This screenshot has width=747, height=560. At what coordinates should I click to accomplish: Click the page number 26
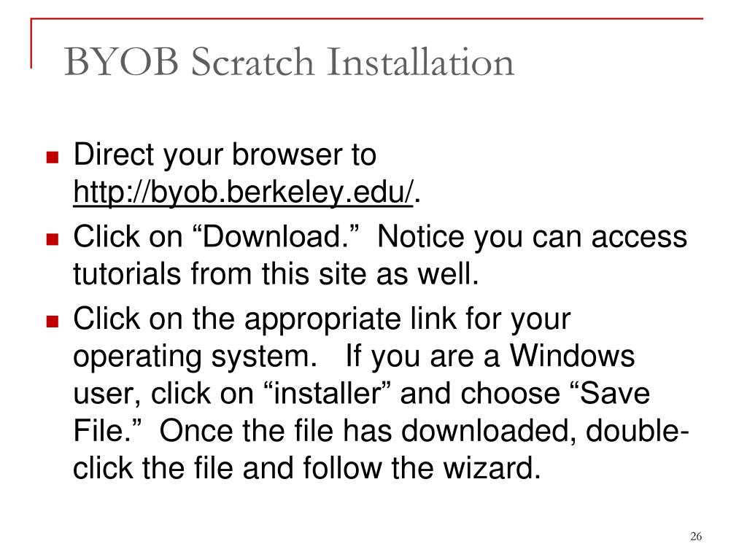695,536
